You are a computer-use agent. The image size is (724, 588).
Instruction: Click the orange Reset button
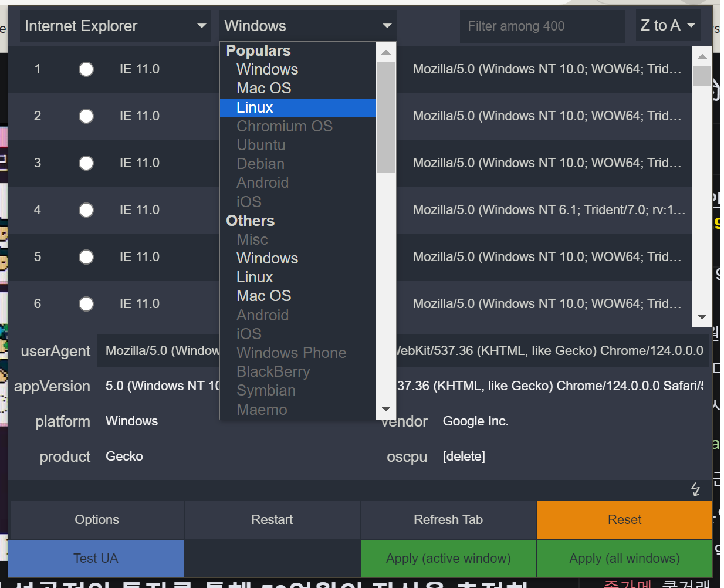[x=624, y=520]
